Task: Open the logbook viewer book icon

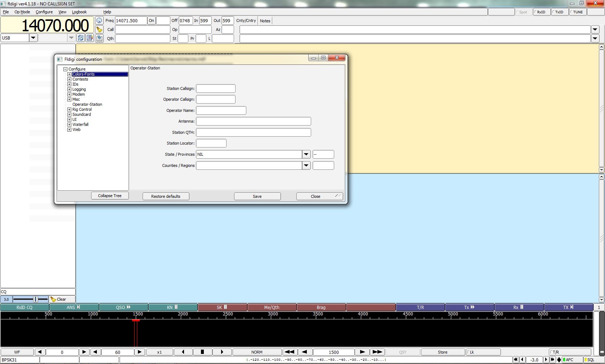Action: (x=90, y=38)
